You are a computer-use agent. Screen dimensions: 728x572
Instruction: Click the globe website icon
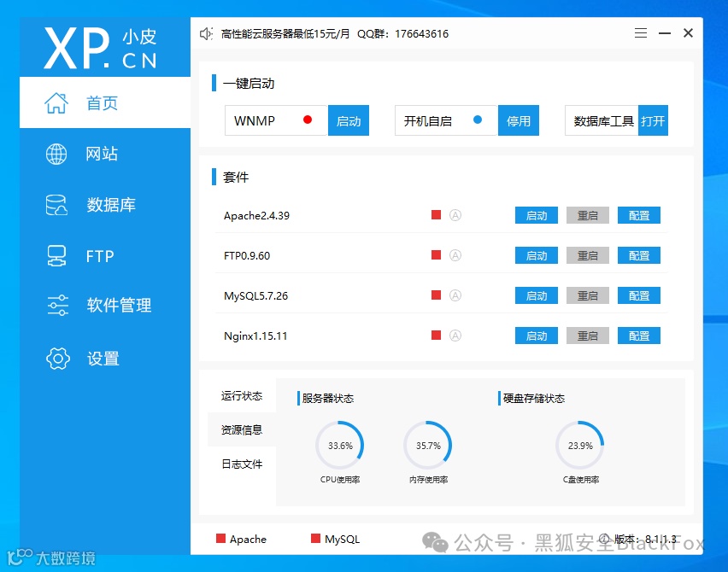click(x=56, y=154)
